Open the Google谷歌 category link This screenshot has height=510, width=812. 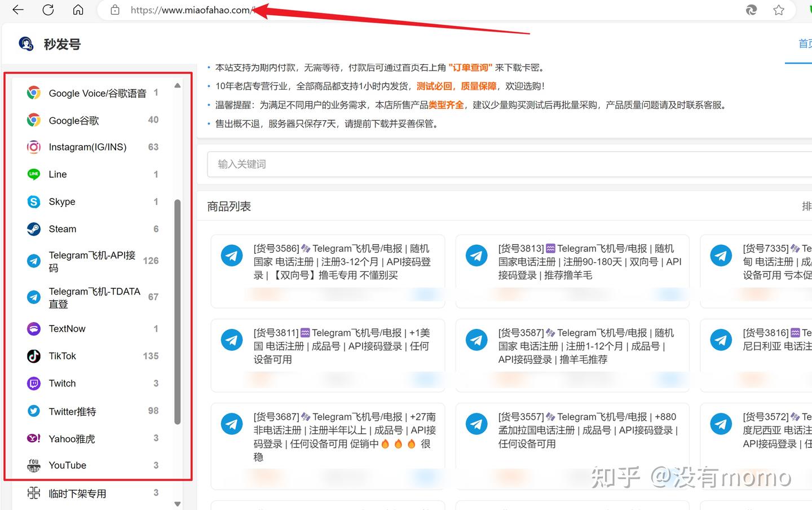(73, 120)
